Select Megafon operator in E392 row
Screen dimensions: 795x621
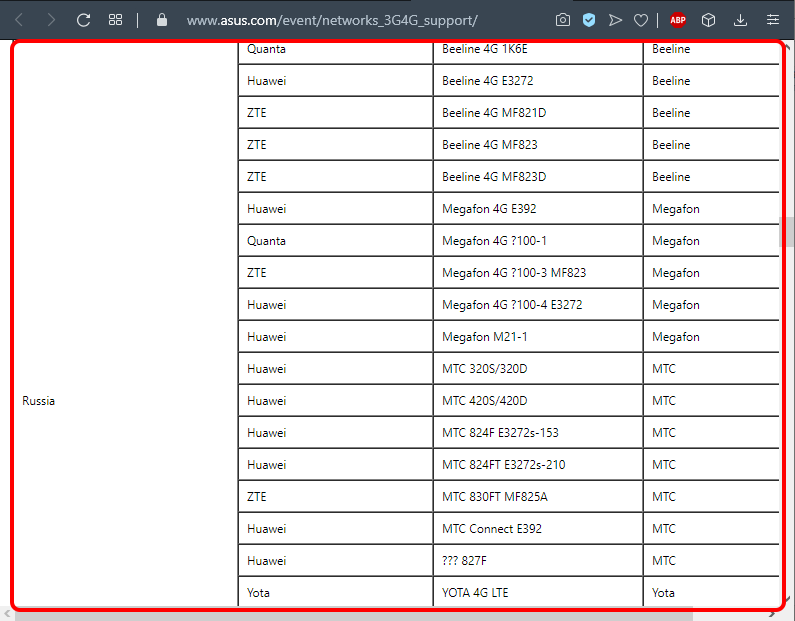click(x=711, y=208)
